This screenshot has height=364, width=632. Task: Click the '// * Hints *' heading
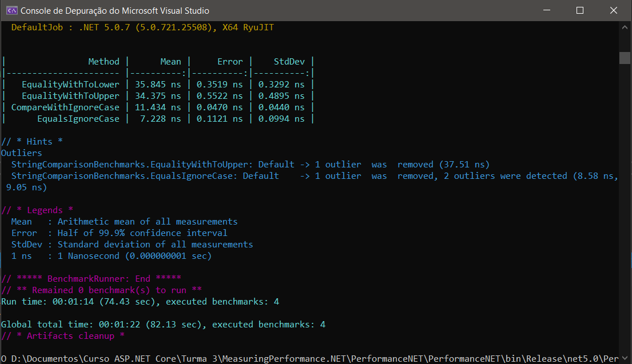click(32, 142)
